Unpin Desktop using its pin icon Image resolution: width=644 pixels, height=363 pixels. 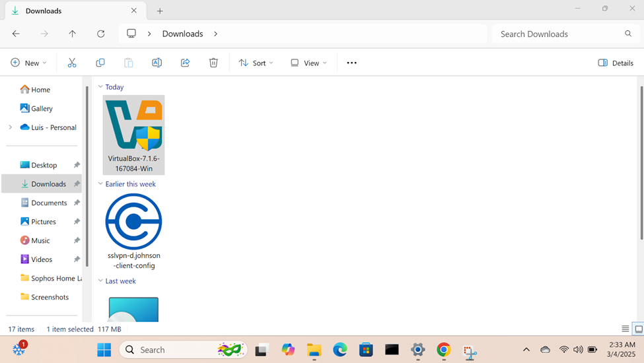tap(77, 165)
